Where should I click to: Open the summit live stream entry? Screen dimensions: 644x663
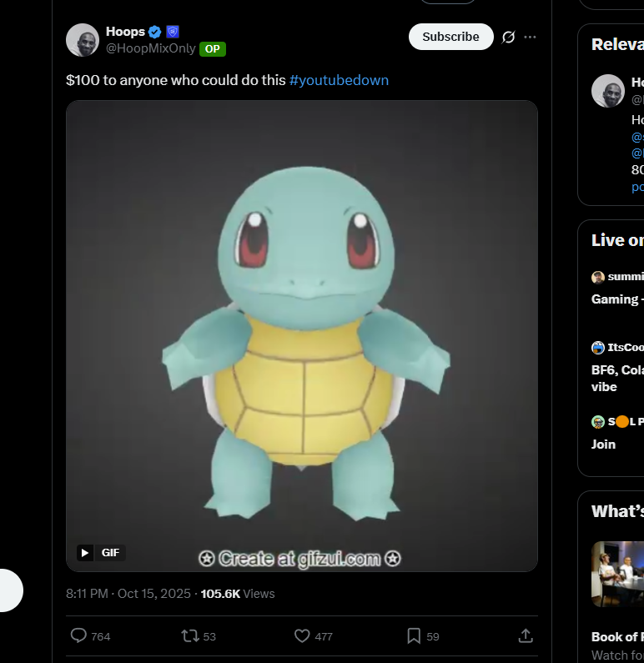pos(617,288)
